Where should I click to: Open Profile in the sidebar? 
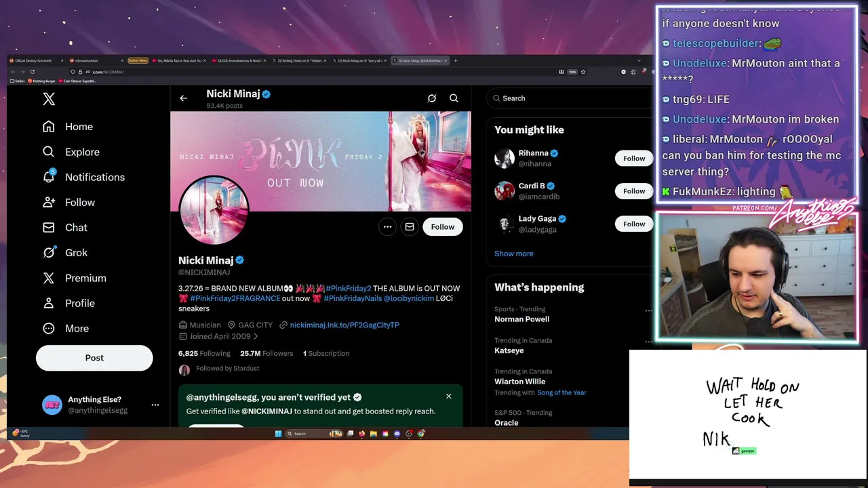click(x=68, y=303)
